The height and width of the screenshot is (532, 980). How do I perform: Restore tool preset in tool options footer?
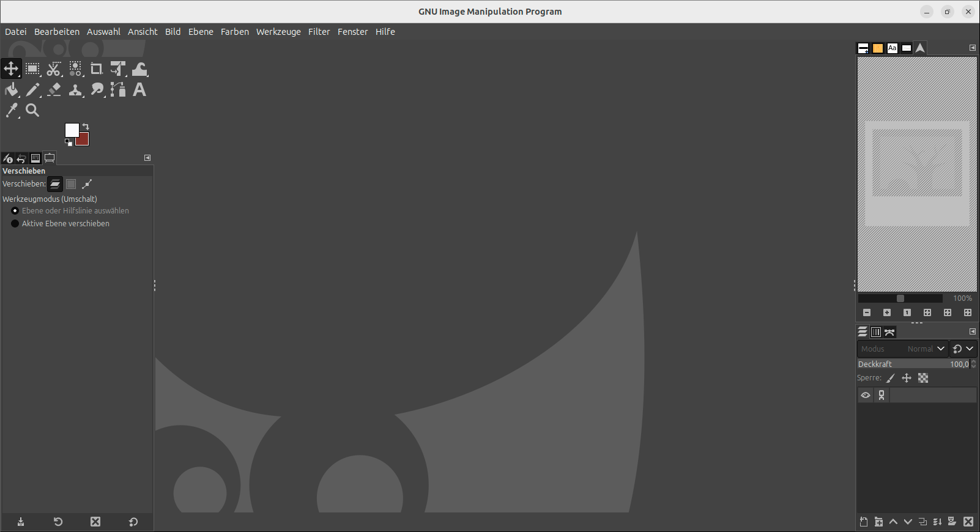(x=58, y=522)
